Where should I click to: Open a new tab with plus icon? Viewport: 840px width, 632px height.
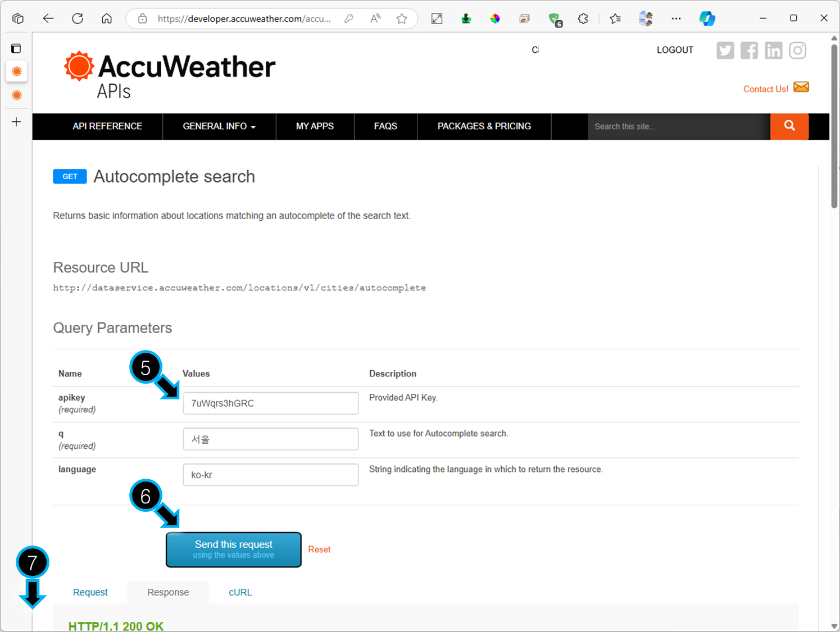coord(16,122)
